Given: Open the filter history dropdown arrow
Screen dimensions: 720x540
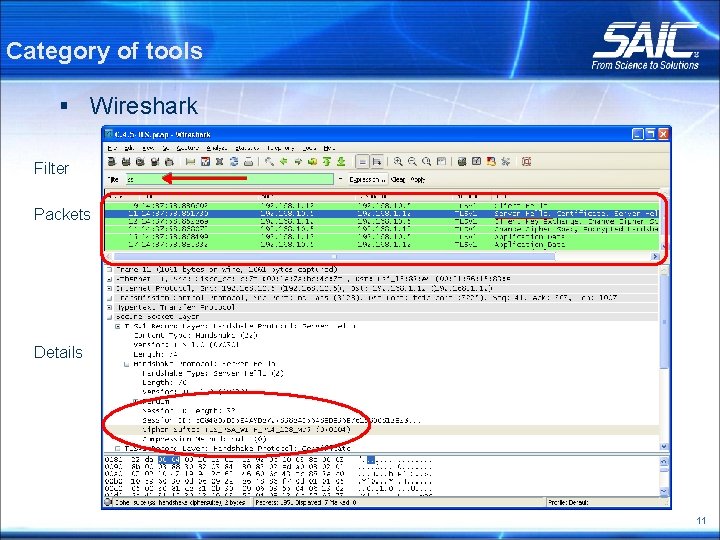Looking at the screenshot, I should point(340,179).
